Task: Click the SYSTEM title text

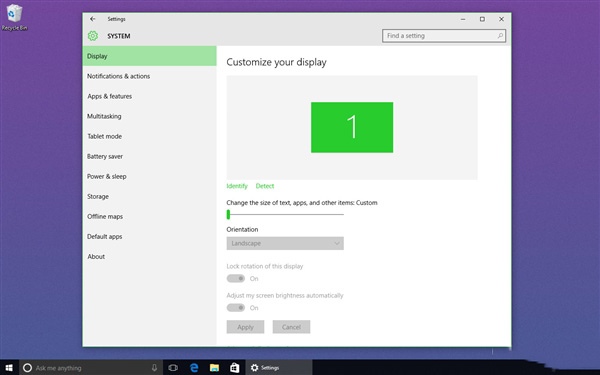Action: pos(119,36)
